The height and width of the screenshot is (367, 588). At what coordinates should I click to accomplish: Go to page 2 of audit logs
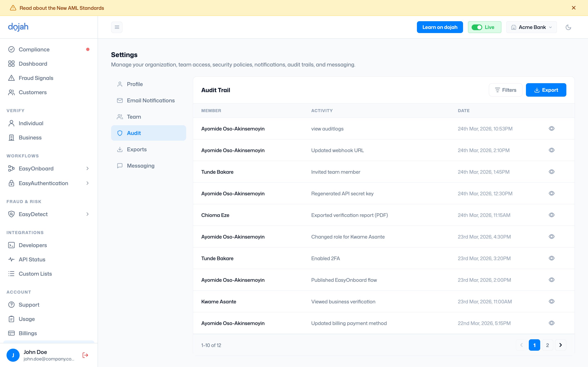547,345
